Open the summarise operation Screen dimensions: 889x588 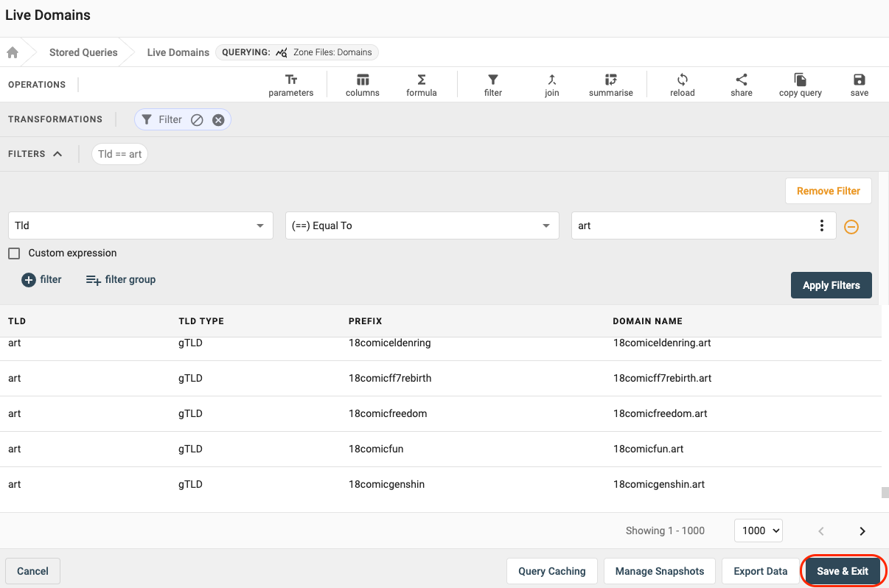point(610,85)
